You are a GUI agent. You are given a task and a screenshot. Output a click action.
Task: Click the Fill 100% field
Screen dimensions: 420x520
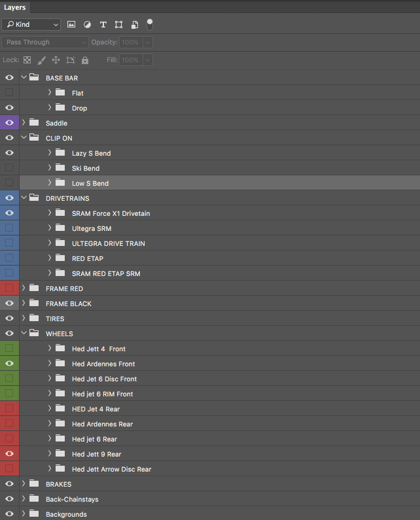click(x=131, y=60)
